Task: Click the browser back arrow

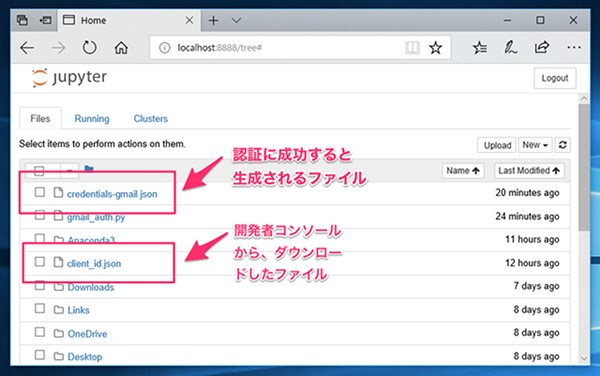Action: tap(27, 48)
